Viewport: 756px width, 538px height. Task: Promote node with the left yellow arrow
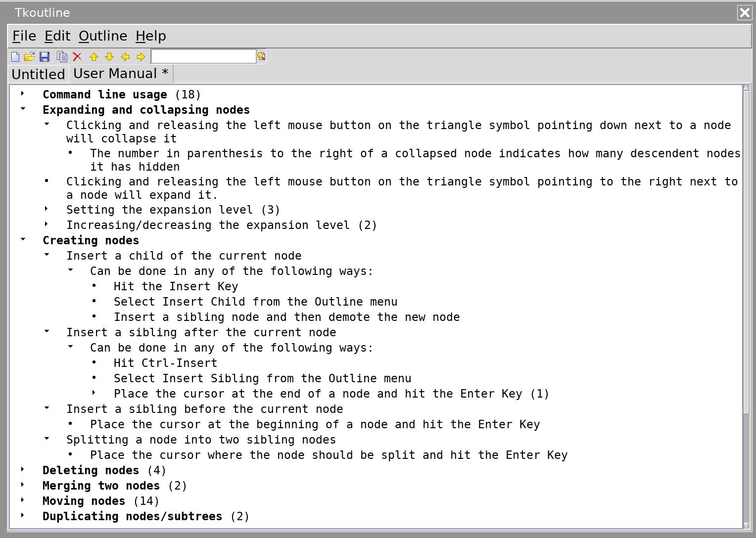coord(125,57)
